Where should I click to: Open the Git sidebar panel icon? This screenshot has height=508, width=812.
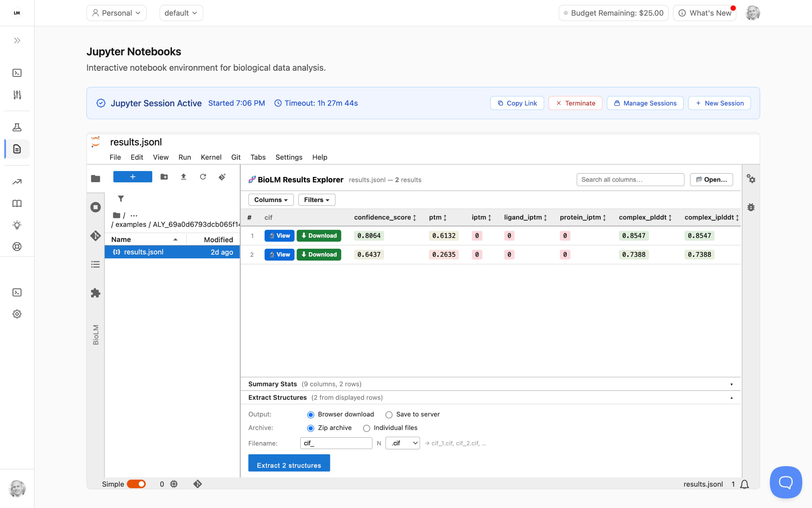96,236
